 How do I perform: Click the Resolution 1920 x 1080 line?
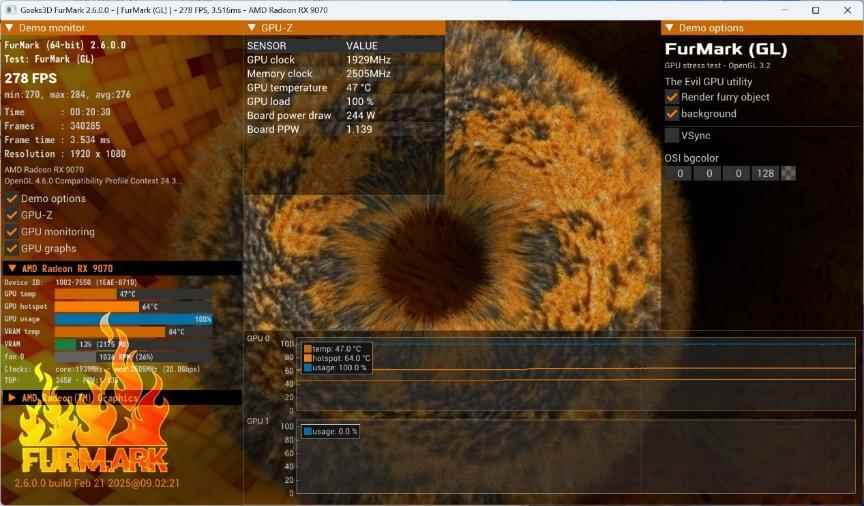coord(65,154)
